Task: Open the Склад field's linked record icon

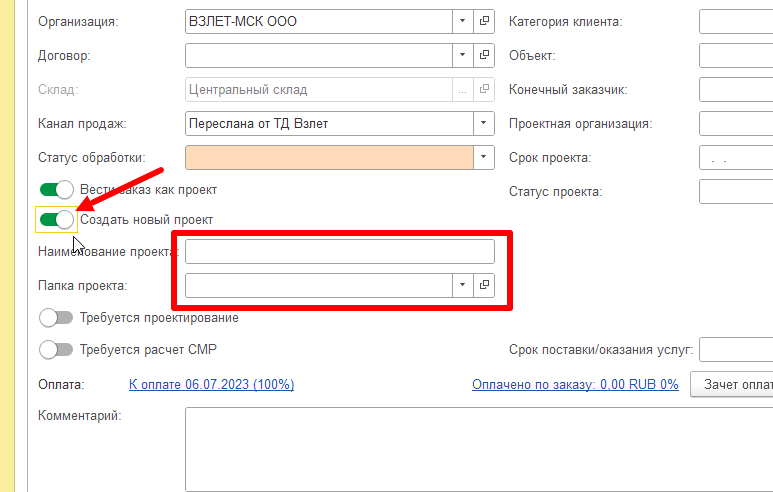Action: coord(484,89)
